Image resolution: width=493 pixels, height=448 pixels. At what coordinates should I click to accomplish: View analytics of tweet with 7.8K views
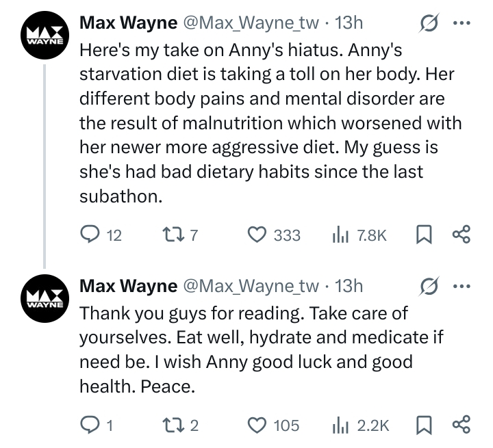pos(340,235)
